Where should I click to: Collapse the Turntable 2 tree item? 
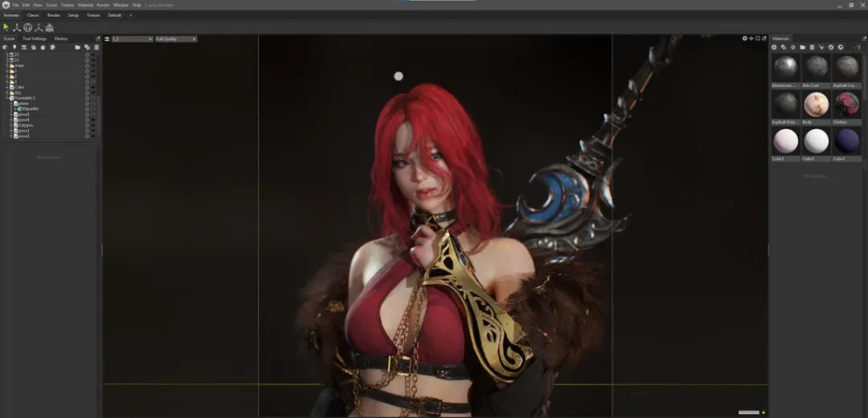pos(7,98)
